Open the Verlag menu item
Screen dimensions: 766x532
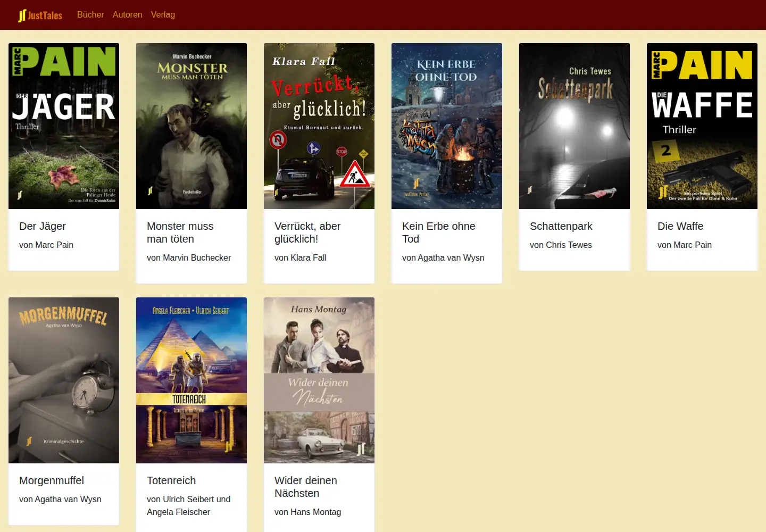(x=163, y=15)
